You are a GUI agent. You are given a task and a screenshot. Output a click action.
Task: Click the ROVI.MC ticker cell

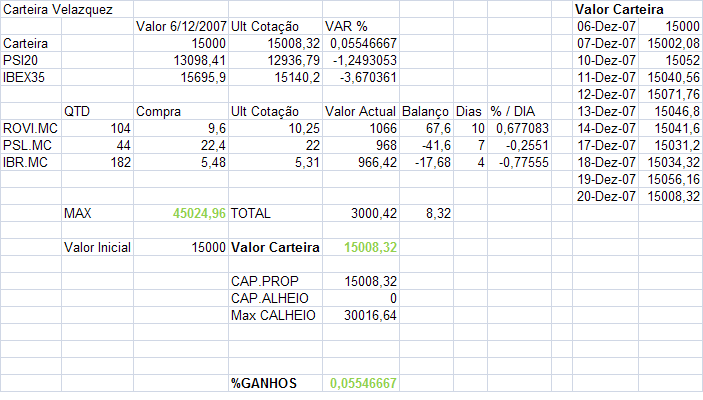coord(30,129)
